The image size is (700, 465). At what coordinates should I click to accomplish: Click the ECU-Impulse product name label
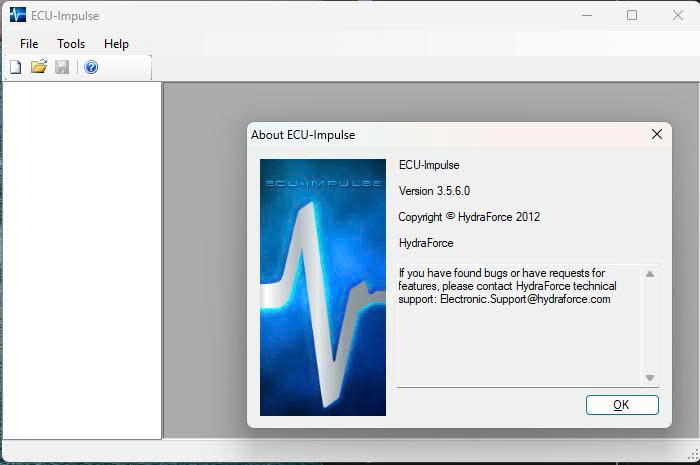[429, 165]
